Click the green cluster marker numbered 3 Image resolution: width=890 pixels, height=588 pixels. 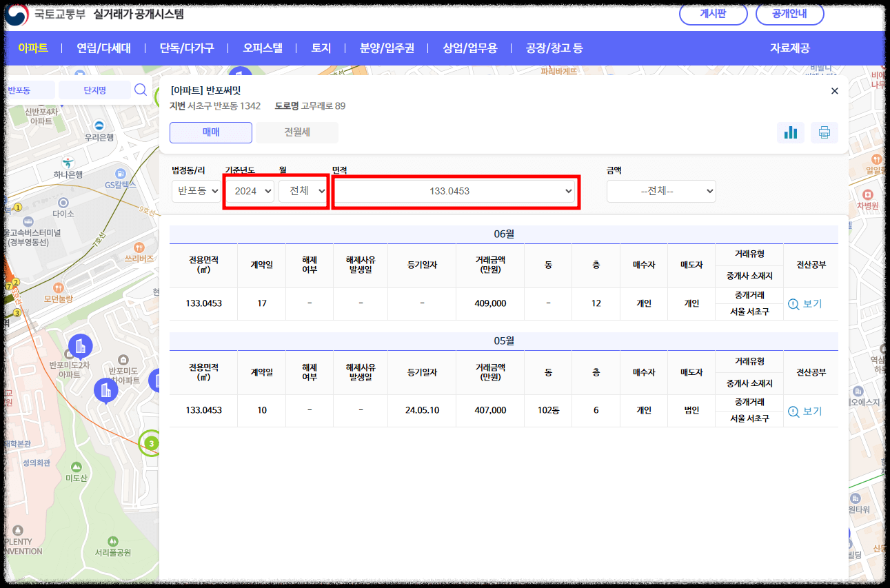coord(151,443)
